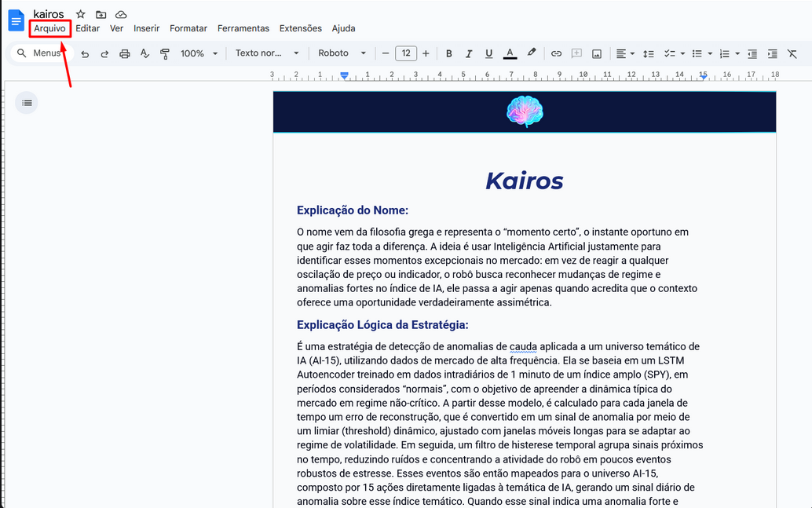
Task: Open the Ferramentas menu
Action: click(243, 28)
